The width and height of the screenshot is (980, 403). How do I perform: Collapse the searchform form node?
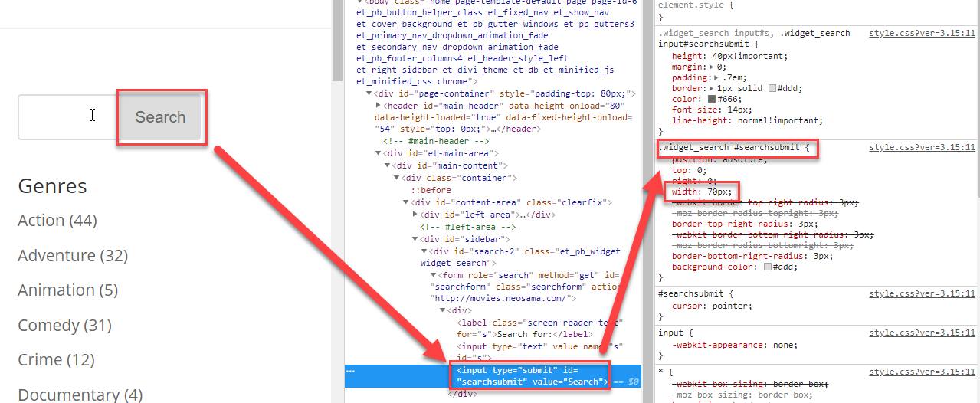click(434, 275)
